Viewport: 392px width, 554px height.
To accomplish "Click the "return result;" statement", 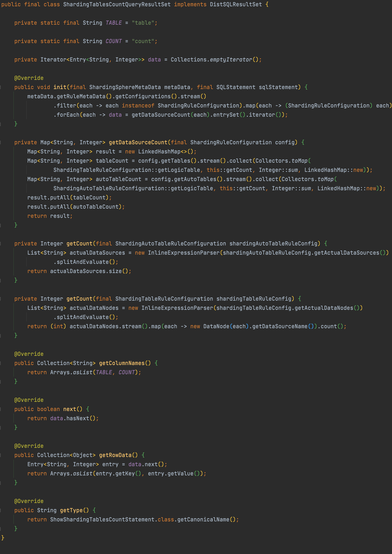I will 50,216.
